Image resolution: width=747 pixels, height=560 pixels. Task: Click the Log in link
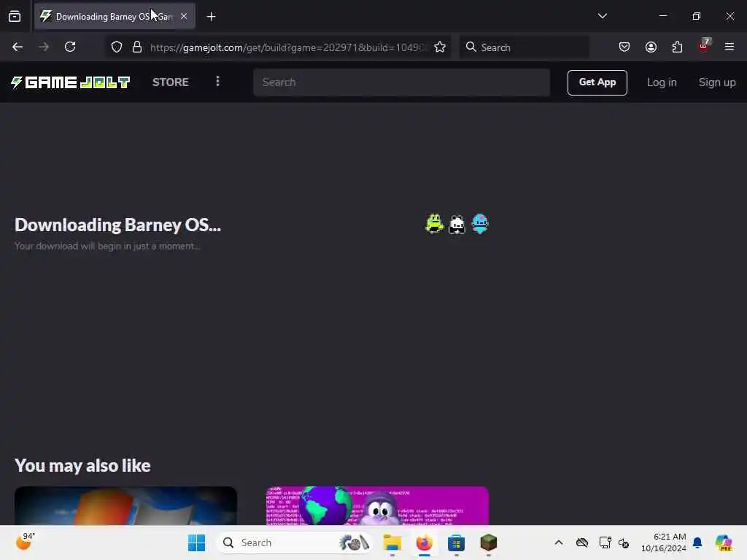point(661,82)
